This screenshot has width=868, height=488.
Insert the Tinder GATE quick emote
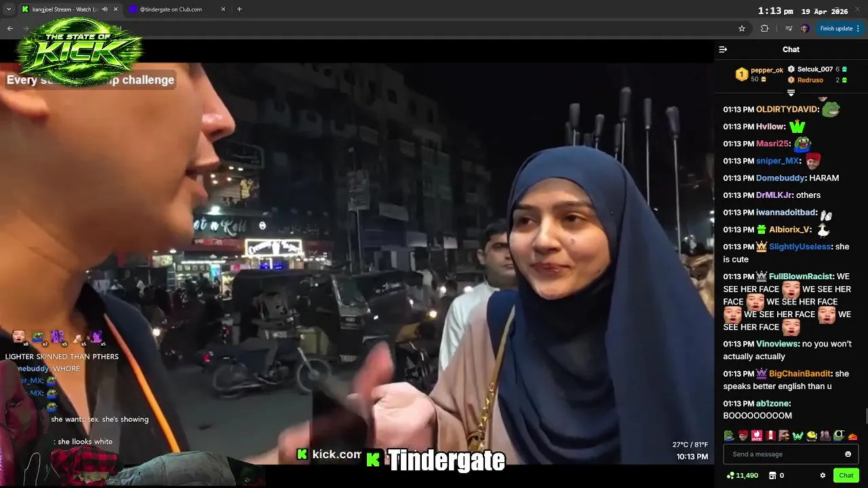tap(757, 436)
